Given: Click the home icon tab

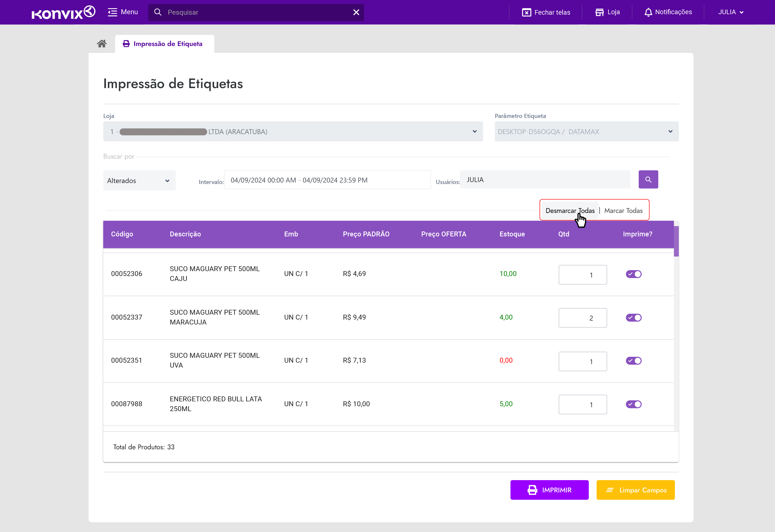Looking at the screenshot, I should (x=102, y=44).
